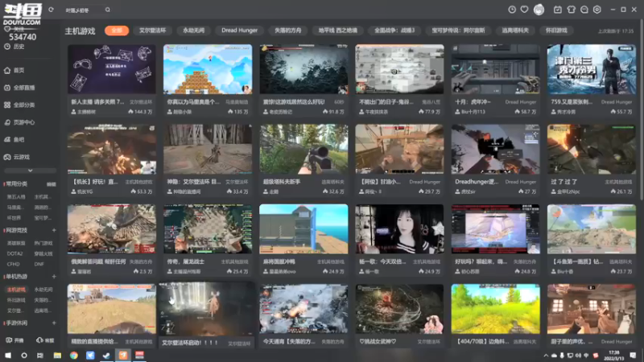This screenshot has width=644, height=362.
Task: Select the 全面战争:战锤3 filter tab
Action: pos(394,31)
